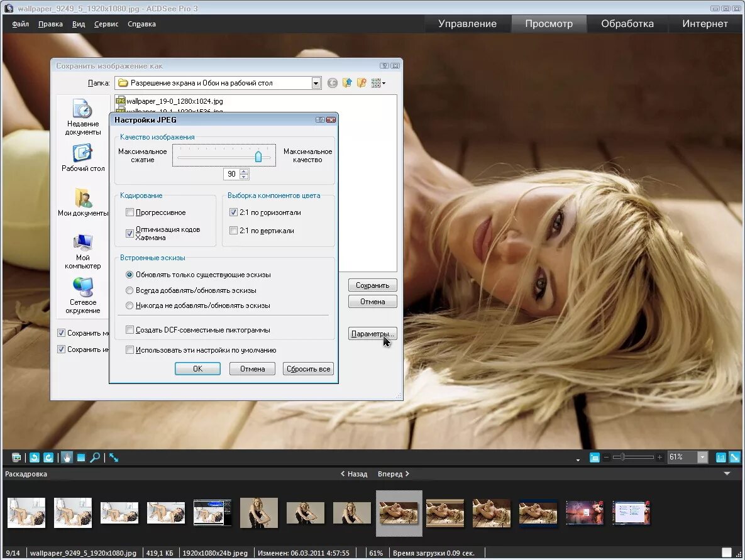This screenshot has height=560, width=745.
Task: Open the Вид menu
Action: click(x=79, y=24)
